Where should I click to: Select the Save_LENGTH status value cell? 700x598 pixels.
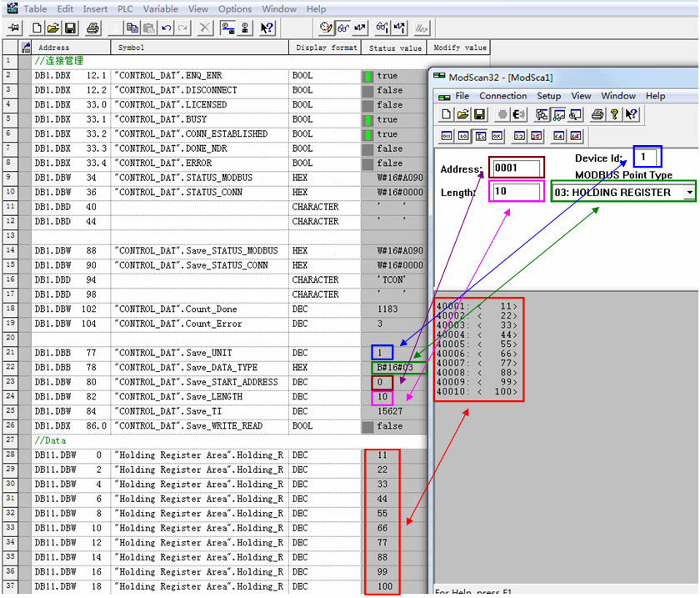tap(382, 397)
